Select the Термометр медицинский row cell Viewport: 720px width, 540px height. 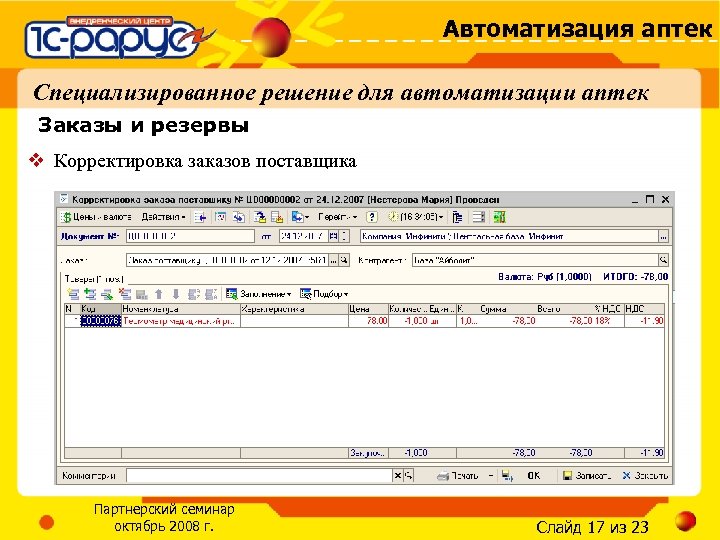coord(181,321)
